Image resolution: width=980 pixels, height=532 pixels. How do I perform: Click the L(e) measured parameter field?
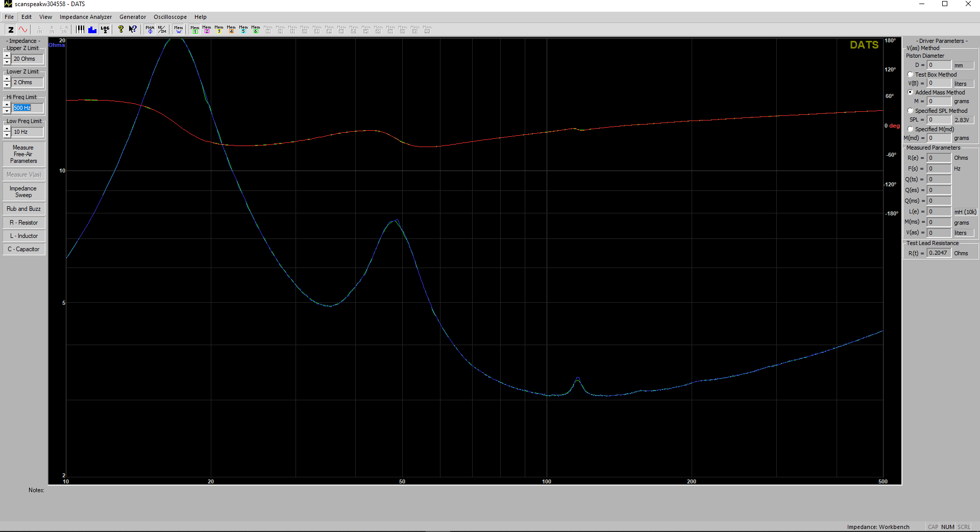pyautogui.click(x=939, y=211)
